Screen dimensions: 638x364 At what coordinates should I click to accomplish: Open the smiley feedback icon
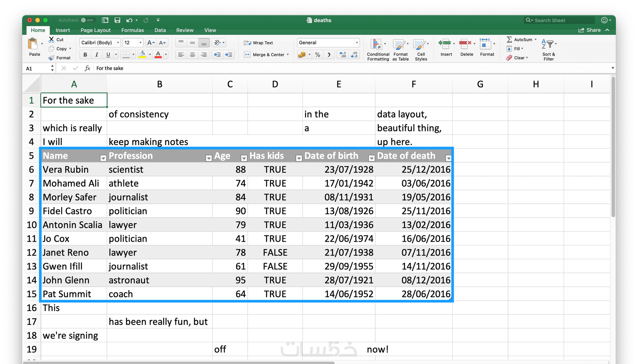click(x=604, y=20)
